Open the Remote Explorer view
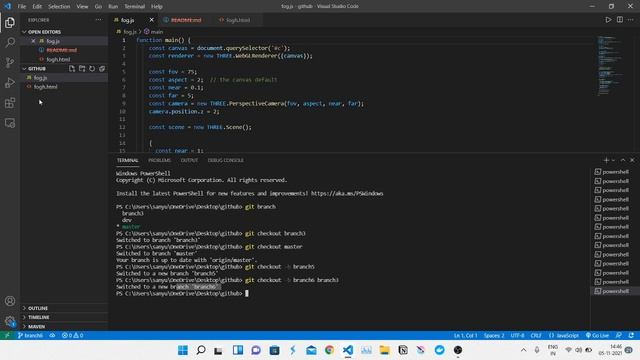 coord(10,123)
